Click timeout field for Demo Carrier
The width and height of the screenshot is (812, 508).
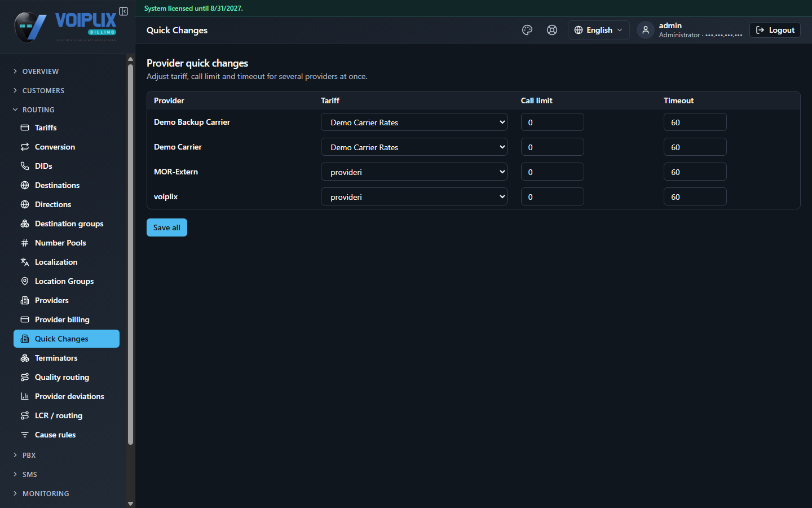tap(695, 147)
